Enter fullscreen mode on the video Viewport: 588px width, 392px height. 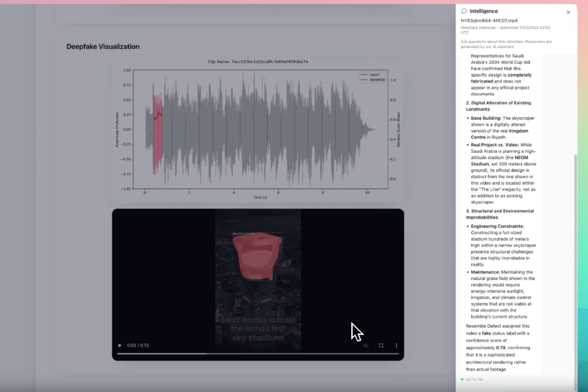point(381,345)
